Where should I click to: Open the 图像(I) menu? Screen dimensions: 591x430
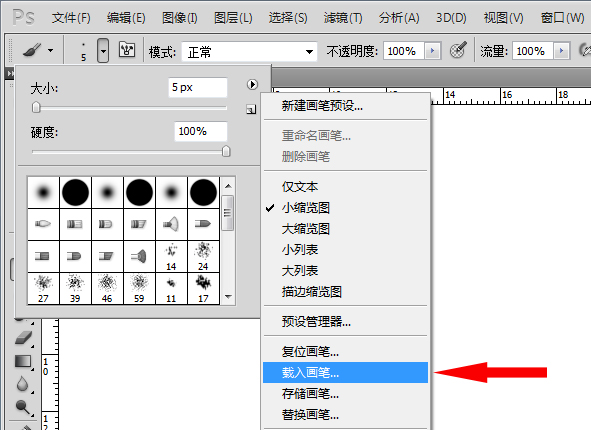coord(179,18)
